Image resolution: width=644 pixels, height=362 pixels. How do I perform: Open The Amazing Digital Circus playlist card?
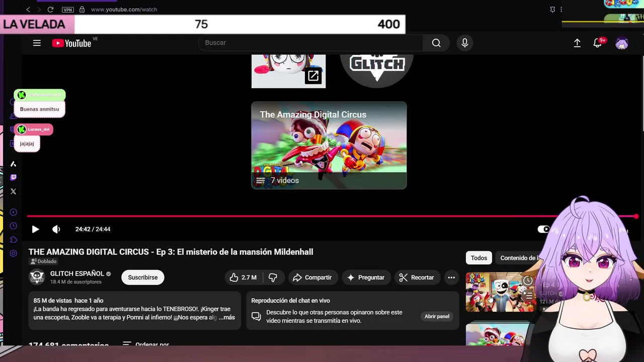(329, 146)
